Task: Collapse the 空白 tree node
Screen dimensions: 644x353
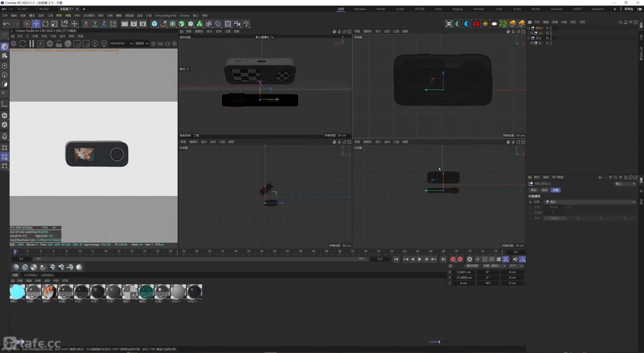Action: [x=529, y=38]
